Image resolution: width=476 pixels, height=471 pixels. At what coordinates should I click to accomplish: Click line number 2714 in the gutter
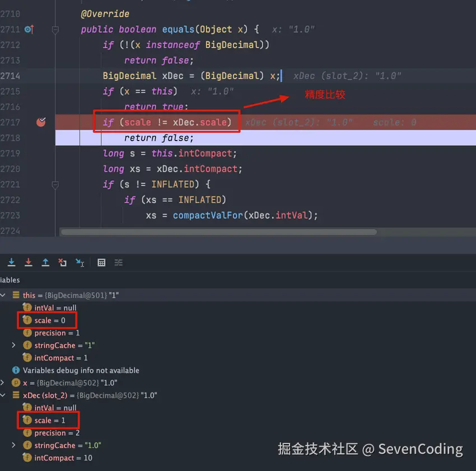pyautogui.click(x=10, y=76)
